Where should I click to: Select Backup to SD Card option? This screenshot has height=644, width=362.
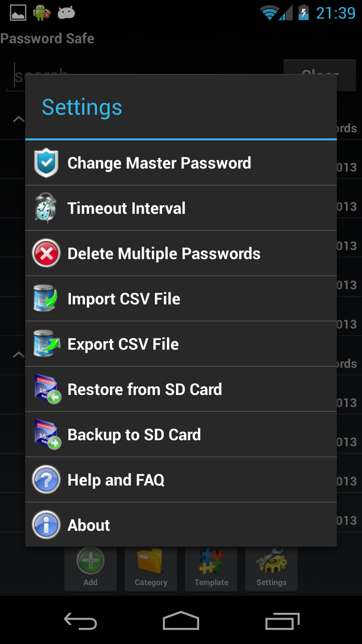click(x=134, y=434)
